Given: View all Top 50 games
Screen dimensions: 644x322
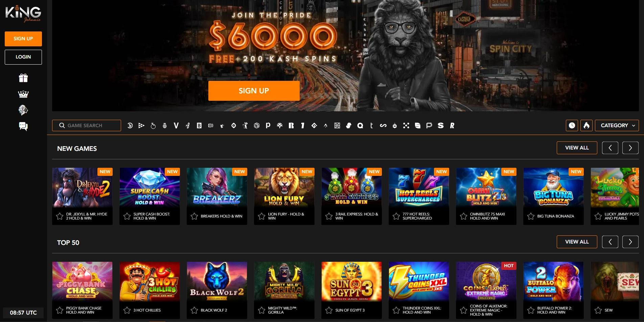Looking at the screenshot, I should (577, 242).
